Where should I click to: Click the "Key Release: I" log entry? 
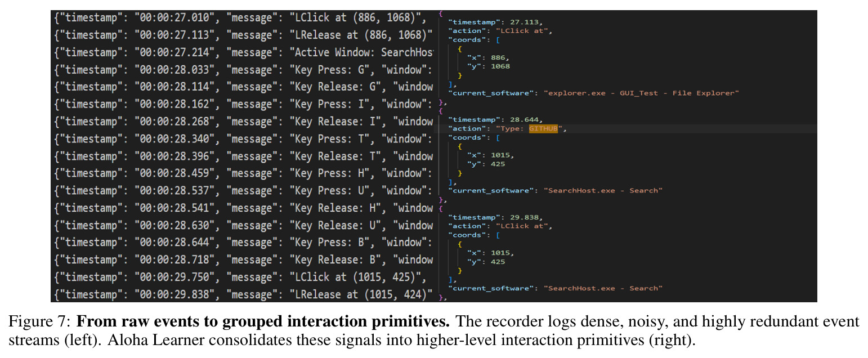click(x=244, y=122)
